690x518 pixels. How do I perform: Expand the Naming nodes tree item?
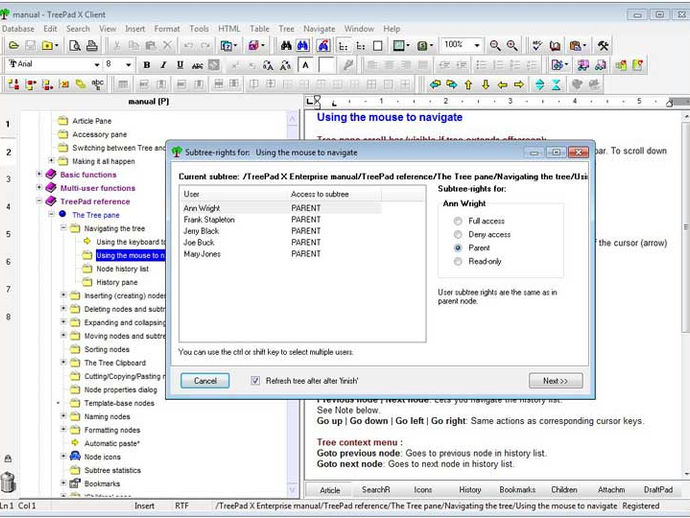[x=63, y=416]
